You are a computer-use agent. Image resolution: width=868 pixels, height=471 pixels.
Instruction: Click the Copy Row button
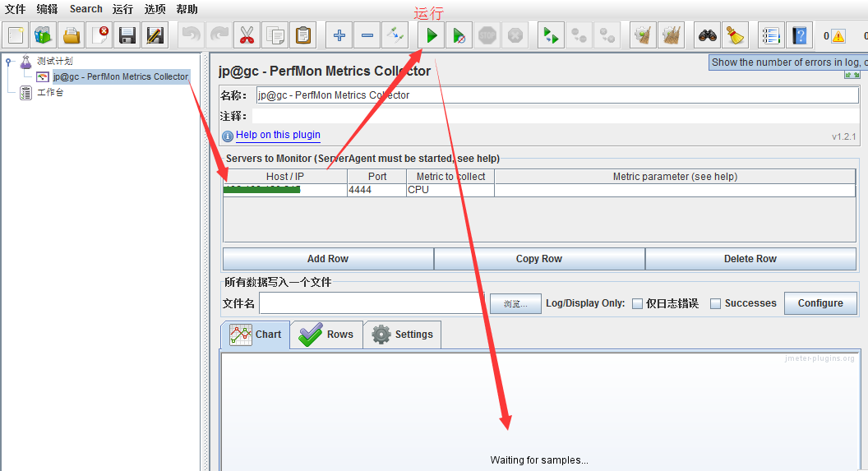tap(539, 258)
